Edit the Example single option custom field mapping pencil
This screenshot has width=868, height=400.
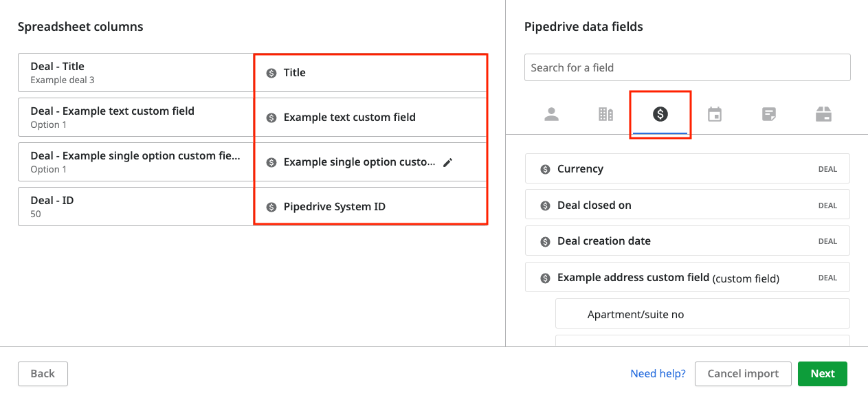pyautogui.click(x=448, y=162)
